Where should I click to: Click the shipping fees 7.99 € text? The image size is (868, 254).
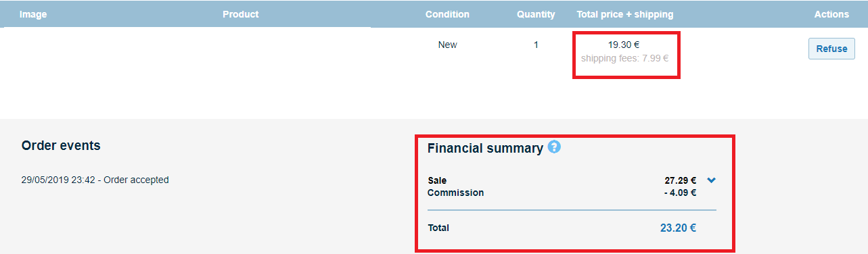tap(624, 58)
